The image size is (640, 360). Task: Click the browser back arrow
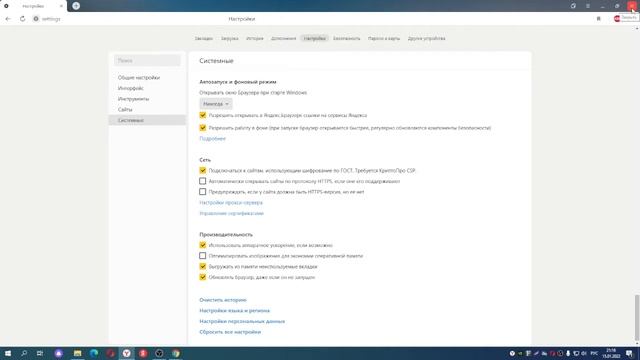coord(8,19)
